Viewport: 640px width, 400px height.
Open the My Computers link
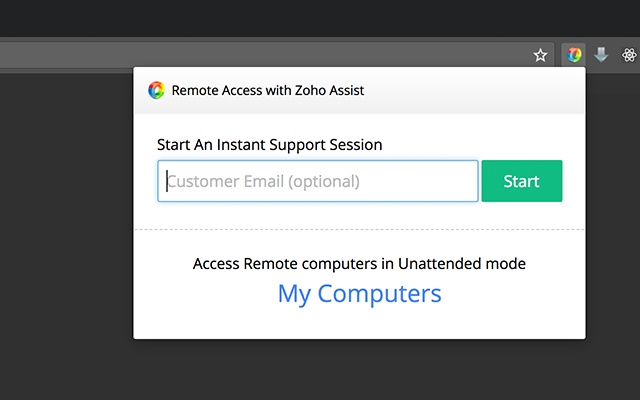click(359, 294)
